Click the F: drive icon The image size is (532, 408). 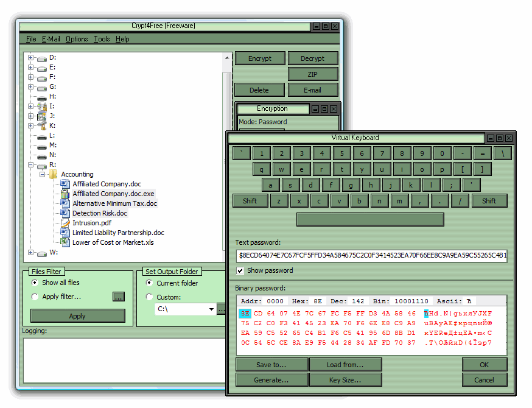click(x=42, y=78)
